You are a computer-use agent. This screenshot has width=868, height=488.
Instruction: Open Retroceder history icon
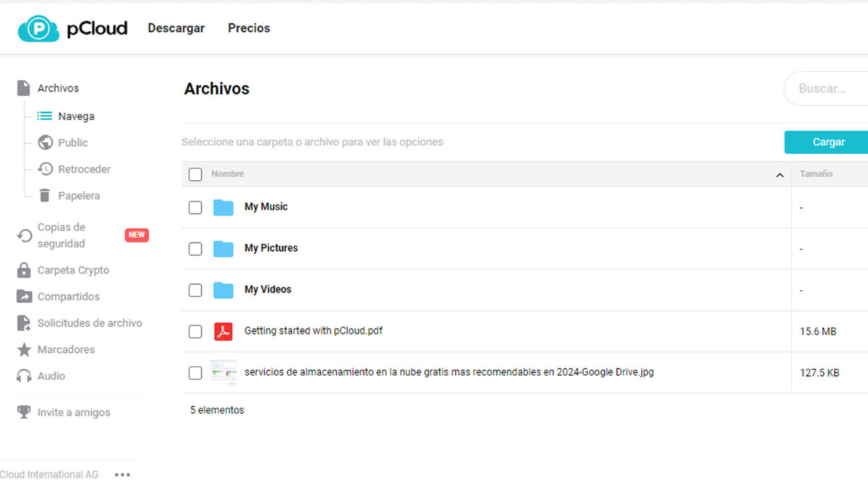(x=46, y=169)
